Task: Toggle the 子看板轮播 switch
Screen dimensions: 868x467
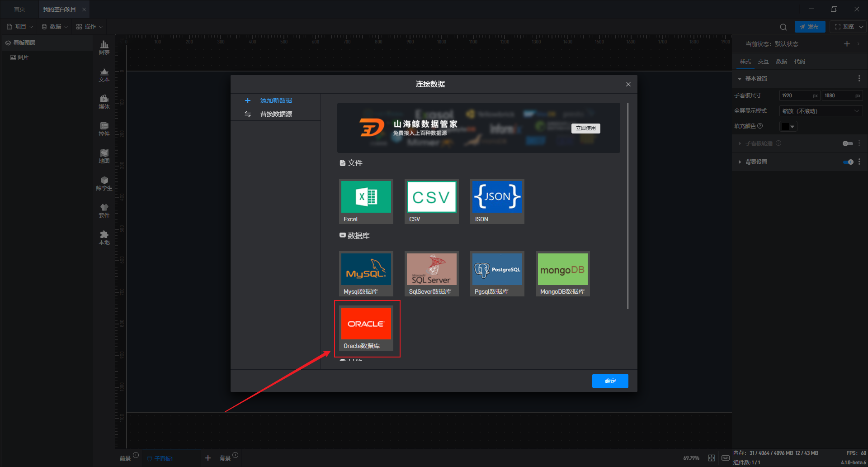Action: tap(848, 143)
